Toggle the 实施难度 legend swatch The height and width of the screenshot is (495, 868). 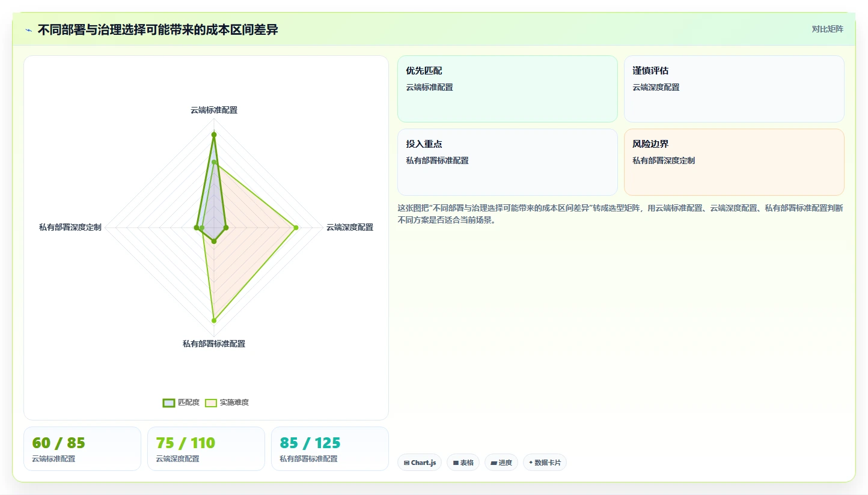[210, 402]
